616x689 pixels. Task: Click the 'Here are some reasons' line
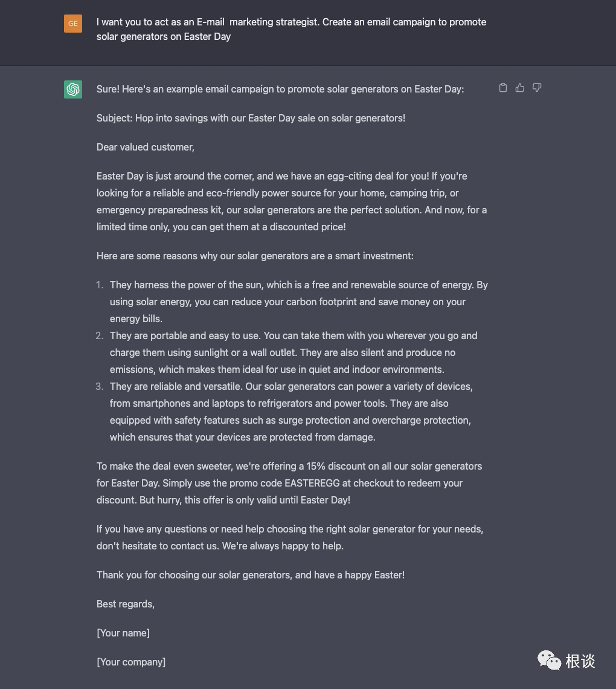pos(255,256)
